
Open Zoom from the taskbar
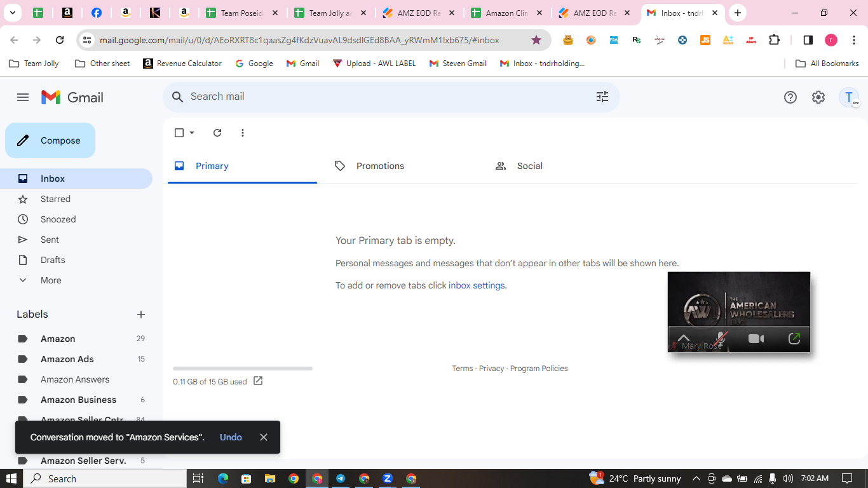(x=388, y=478)
